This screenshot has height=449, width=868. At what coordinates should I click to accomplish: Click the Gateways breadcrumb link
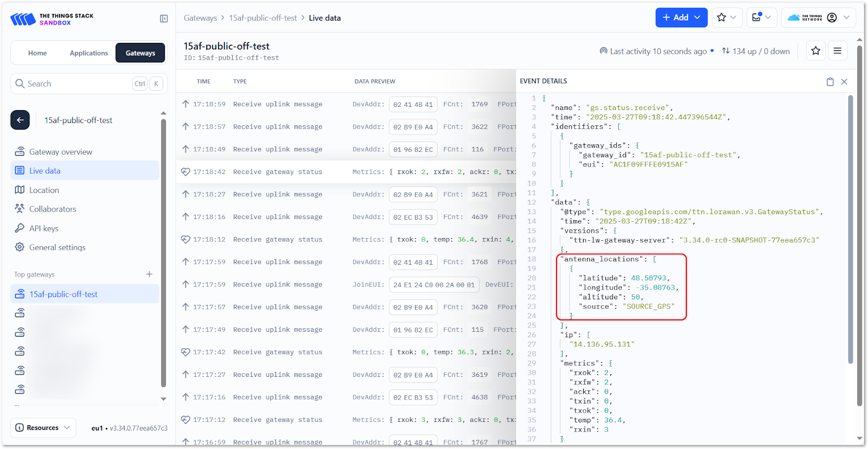[200, 18]
